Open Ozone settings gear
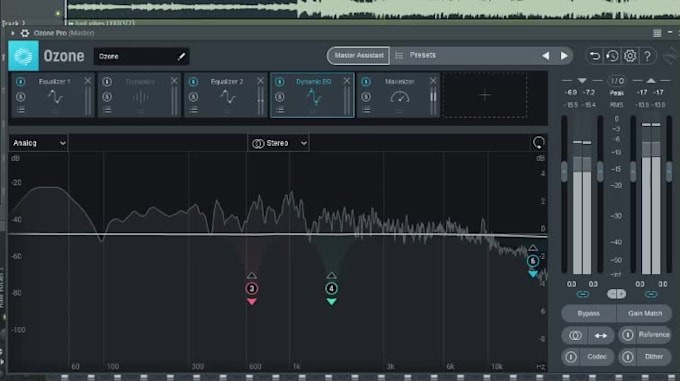Image resolution: width=680 pixels, height=381 pixels. [x=630, y=56]
